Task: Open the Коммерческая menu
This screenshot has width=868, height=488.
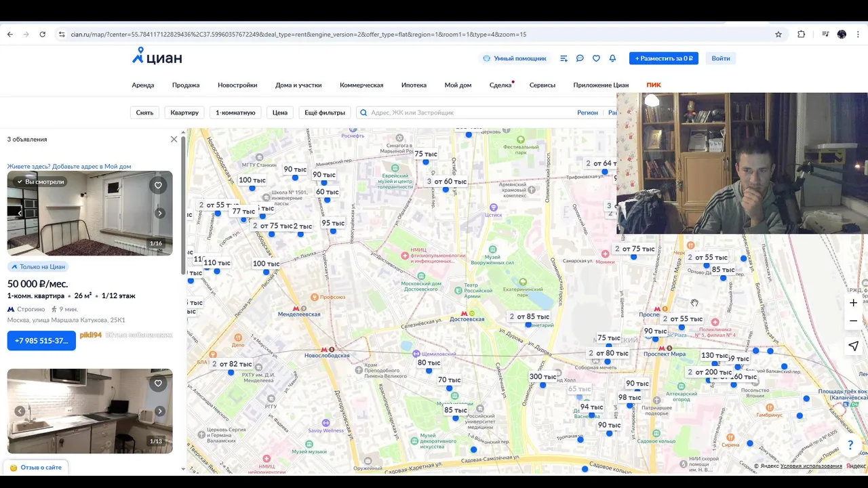Action: [x=361, y=85]
